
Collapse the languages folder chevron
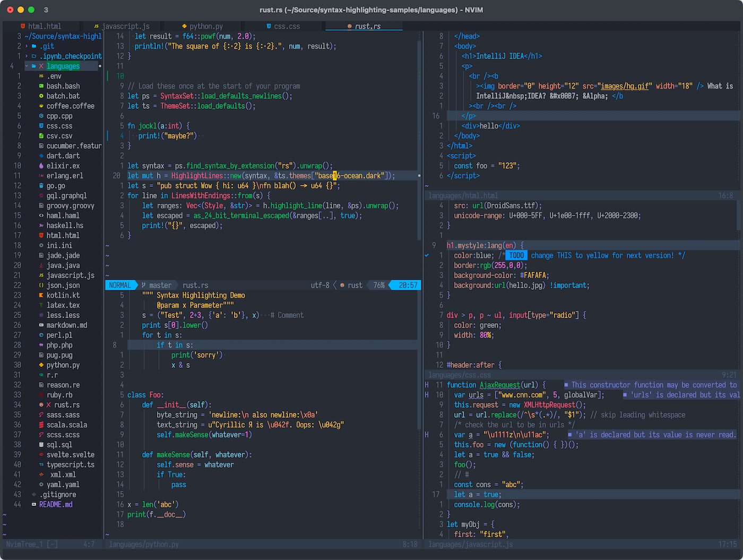coord(27,66)
